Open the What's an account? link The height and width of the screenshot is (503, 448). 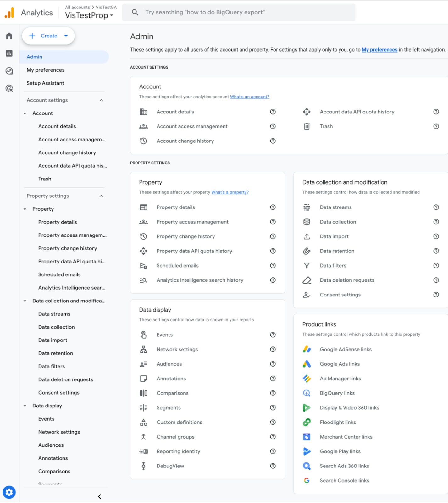click(250, 97)
